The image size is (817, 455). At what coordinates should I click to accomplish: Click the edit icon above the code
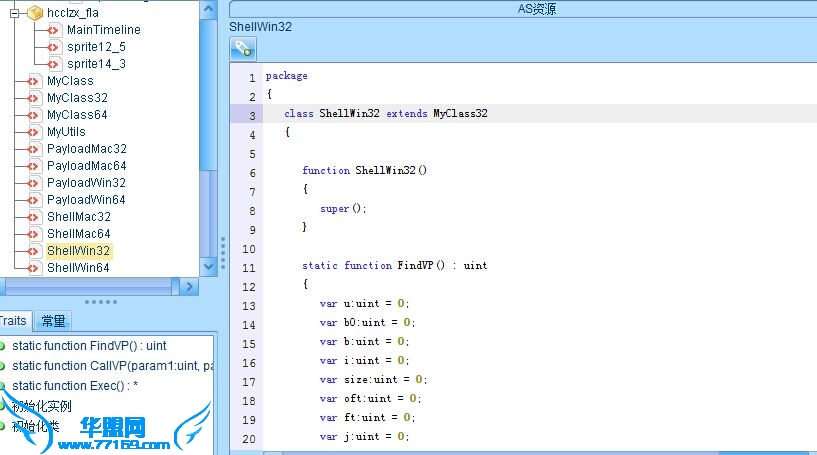[243, 48]
